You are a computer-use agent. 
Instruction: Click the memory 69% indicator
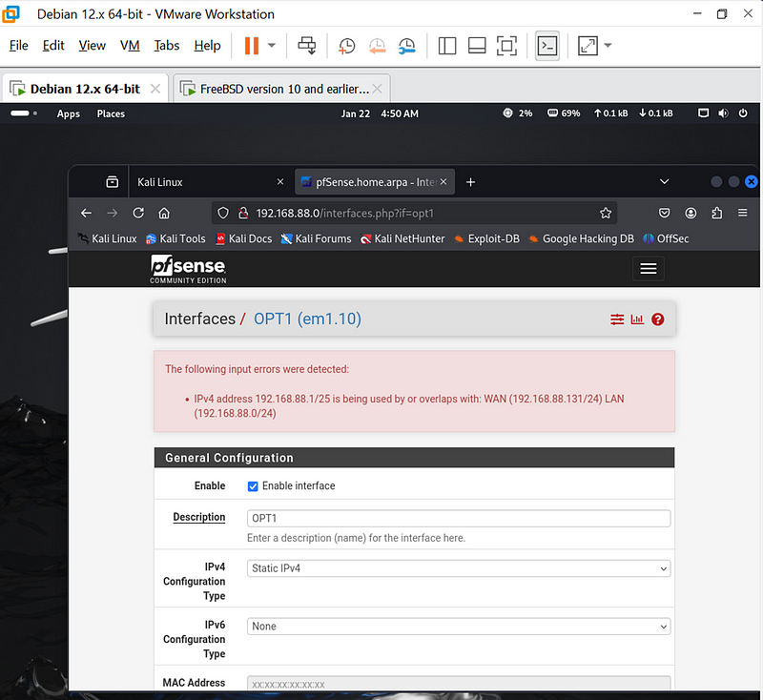564,113
